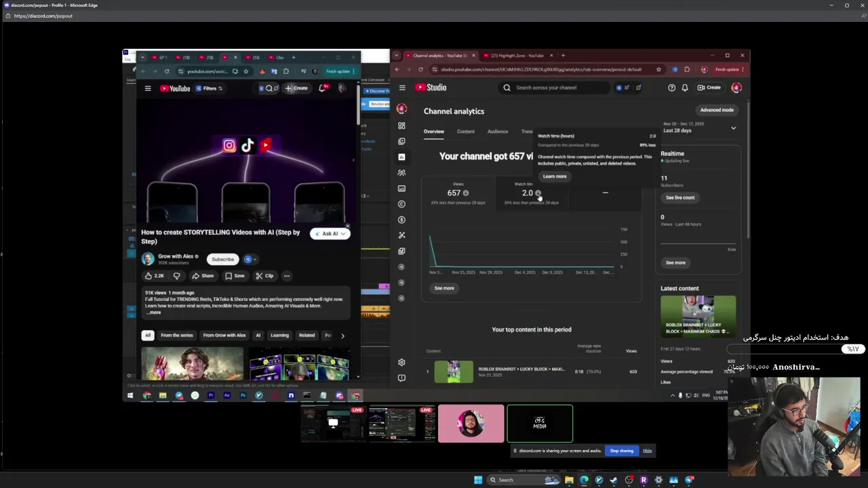Open the Thanos-themed recommended video thumbnail
The width and height of the screenshot is (868, 488).
tap(192, 364)
